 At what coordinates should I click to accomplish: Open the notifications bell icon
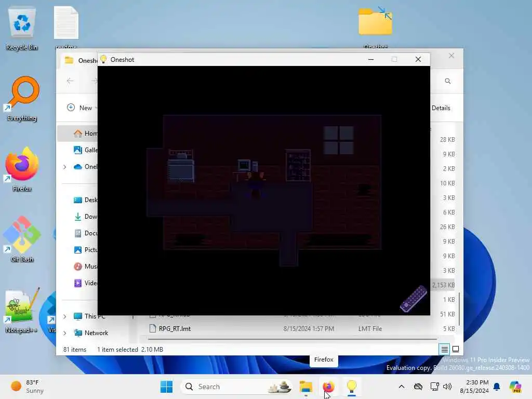(497, 387)
